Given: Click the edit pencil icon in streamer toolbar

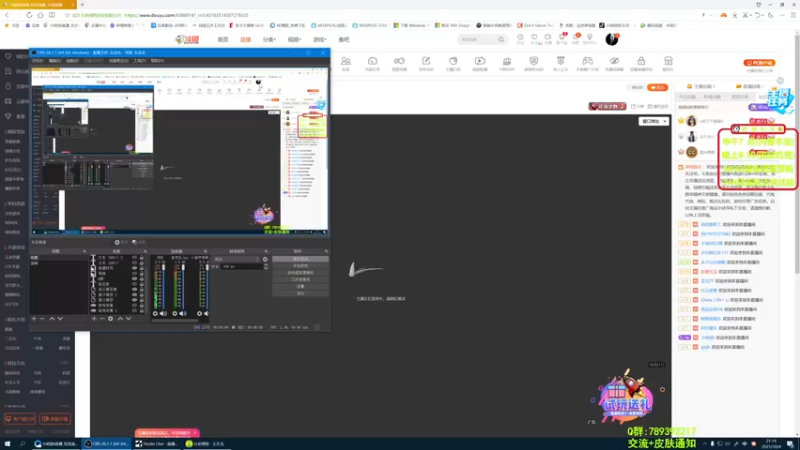Looking at the screenshot, I should coord(426,61).
